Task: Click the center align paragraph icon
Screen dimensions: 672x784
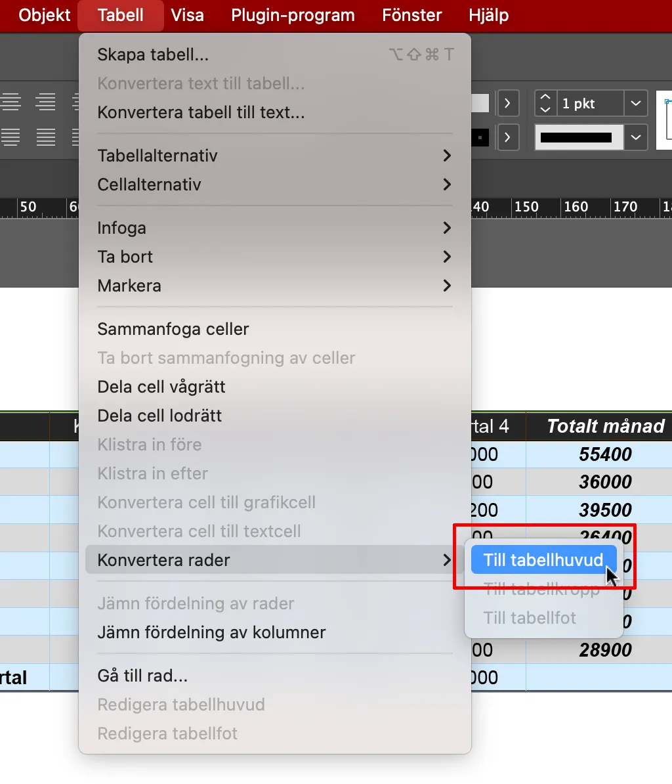Action: [11, 102]
